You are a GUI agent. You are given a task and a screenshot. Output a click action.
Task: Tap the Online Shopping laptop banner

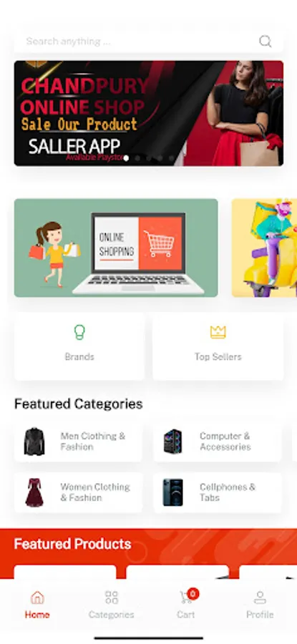click(x=116, y=248)
